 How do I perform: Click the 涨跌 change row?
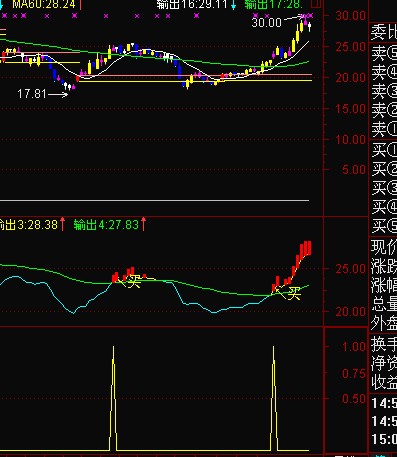(x=383, y=266)
